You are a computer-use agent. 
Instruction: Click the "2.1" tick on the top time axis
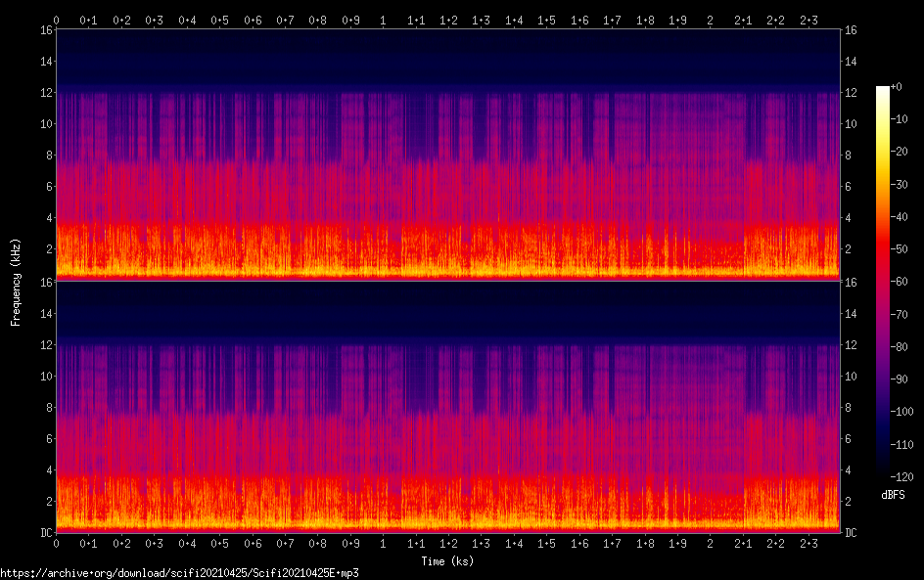click(x=743, y=21)
